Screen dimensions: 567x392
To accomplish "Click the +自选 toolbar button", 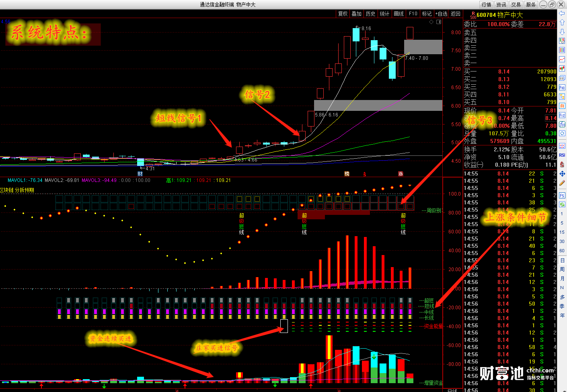I will tap(441, 14).
